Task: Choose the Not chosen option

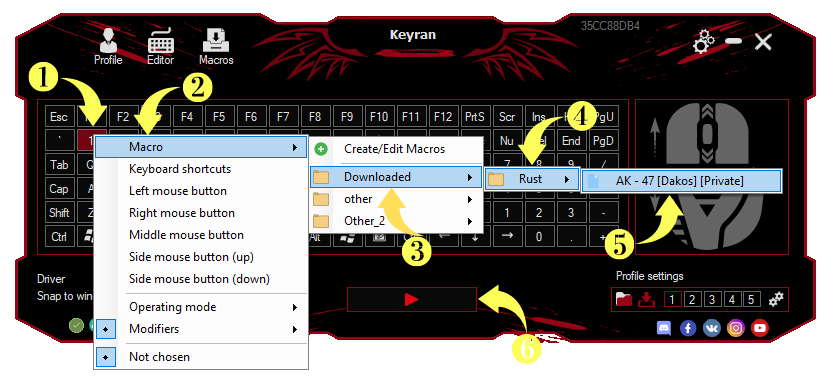Action: [x=202, y=357]
